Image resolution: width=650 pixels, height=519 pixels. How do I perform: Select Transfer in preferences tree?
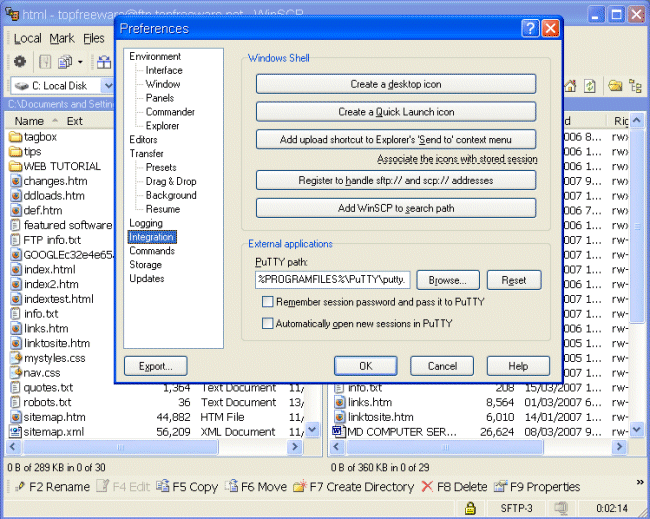click(x=146, y=154)
